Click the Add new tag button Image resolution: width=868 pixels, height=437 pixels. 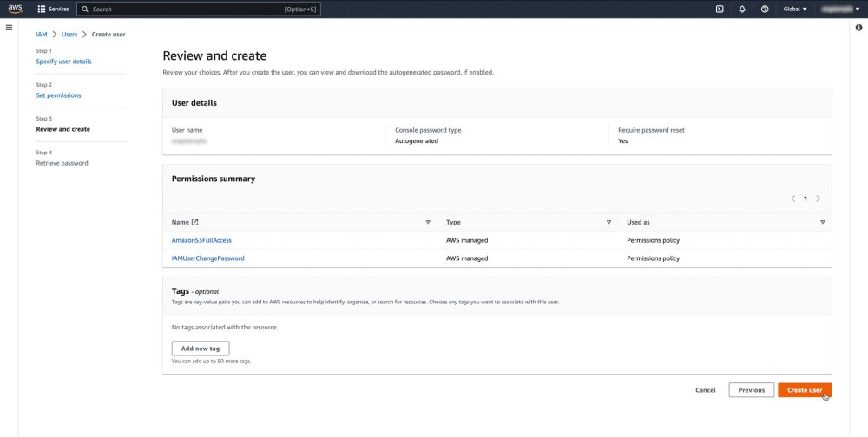click(201, 348)
